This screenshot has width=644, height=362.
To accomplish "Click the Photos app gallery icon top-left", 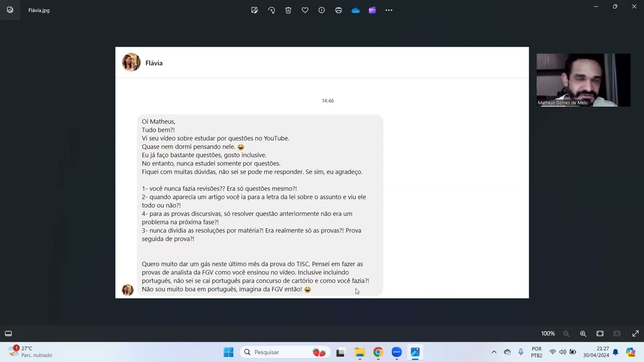I will pyautogui.click(x=10, y=10).
